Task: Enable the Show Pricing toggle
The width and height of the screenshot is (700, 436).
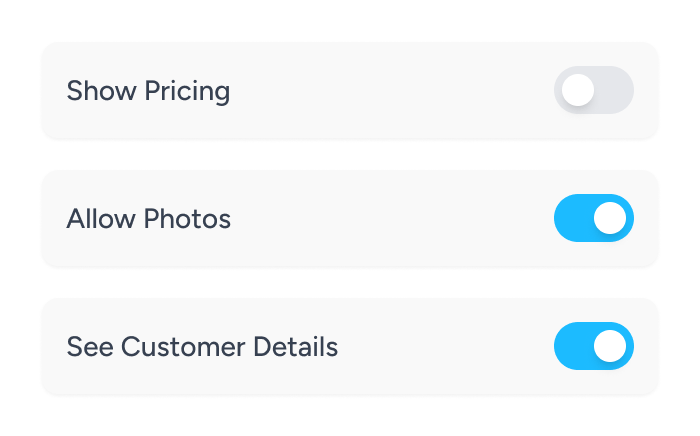Action: click(593, 91)
